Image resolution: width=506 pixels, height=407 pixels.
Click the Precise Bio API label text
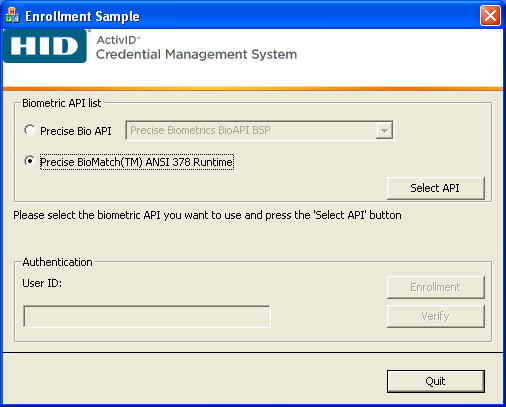(x=76, y=131)
